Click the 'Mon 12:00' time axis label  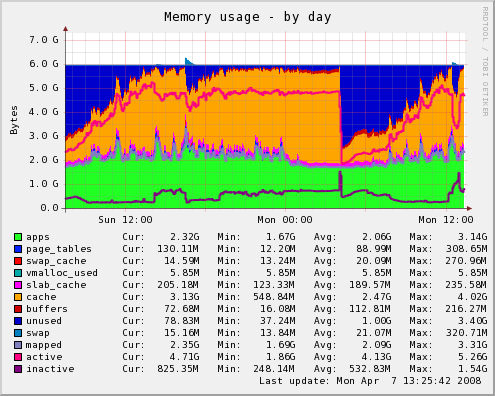tap(446, 220)
